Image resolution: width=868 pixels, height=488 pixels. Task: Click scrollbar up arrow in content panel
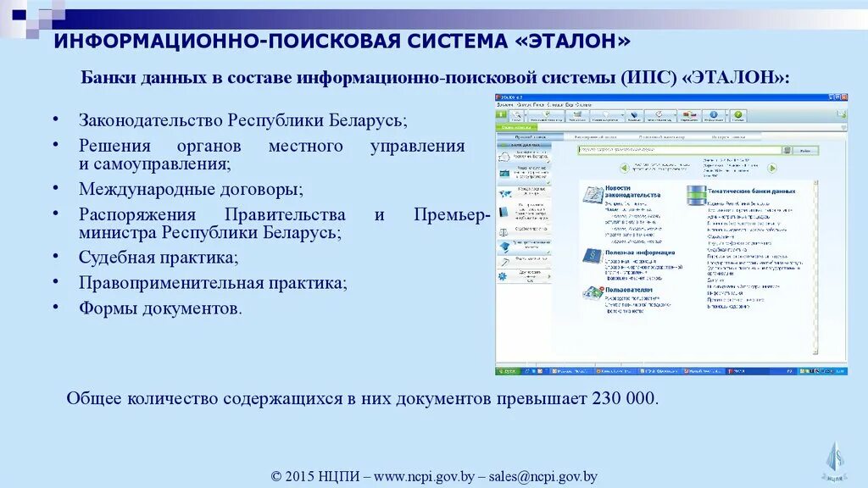pyautogui.click(x=815, y=182)
